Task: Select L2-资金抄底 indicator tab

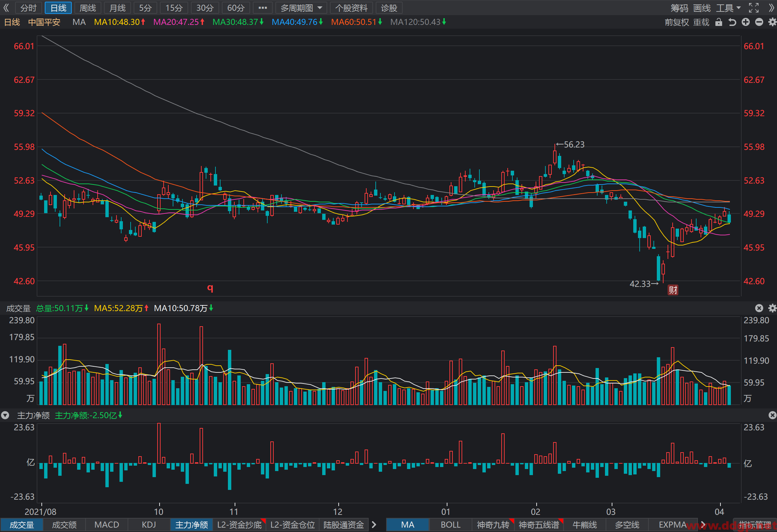Action: click(239, 525)
